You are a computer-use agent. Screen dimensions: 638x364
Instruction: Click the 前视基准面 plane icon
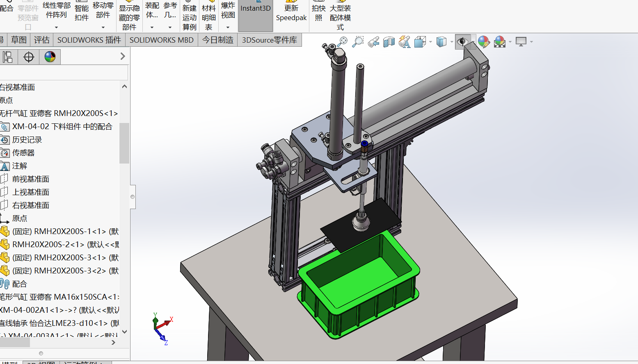point(5,179)
